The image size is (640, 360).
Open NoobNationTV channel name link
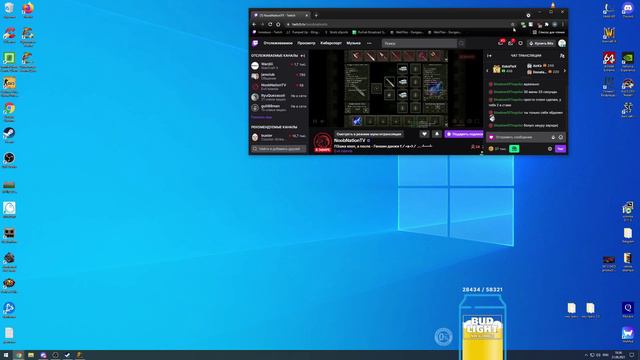pyautogui.click(x=349, y=140)
